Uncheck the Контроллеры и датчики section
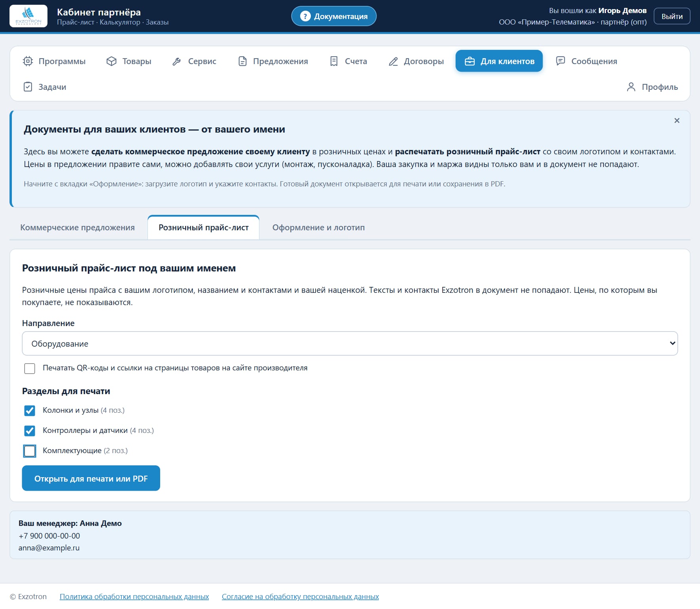Image resolution: width=700 pixels, height=609 pixels. [30, 431]
